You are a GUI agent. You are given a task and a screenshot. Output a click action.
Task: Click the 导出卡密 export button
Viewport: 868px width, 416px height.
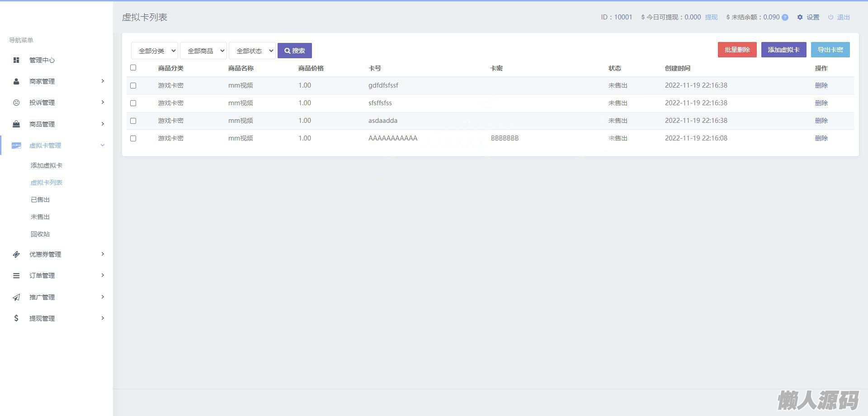coord(830,50)
